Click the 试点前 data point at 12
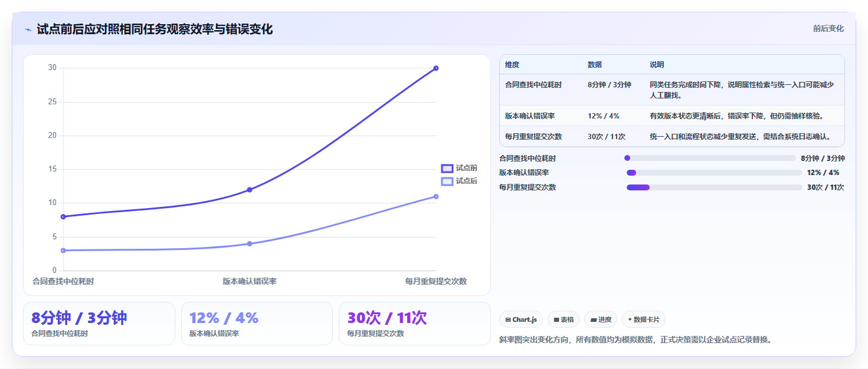Viewport: 868px width, 369px height. click(x=250, y=190)
